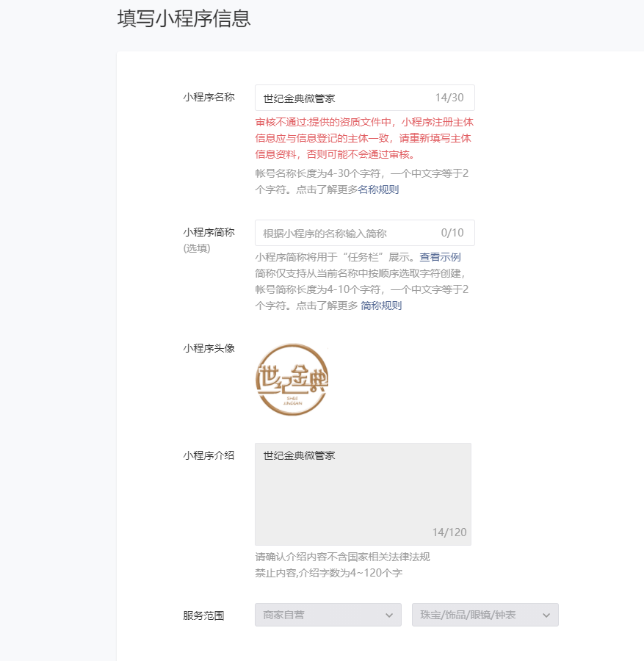
Task: Expand the 商家自营 service scope dropdown
Action: (x=328, y=615)
